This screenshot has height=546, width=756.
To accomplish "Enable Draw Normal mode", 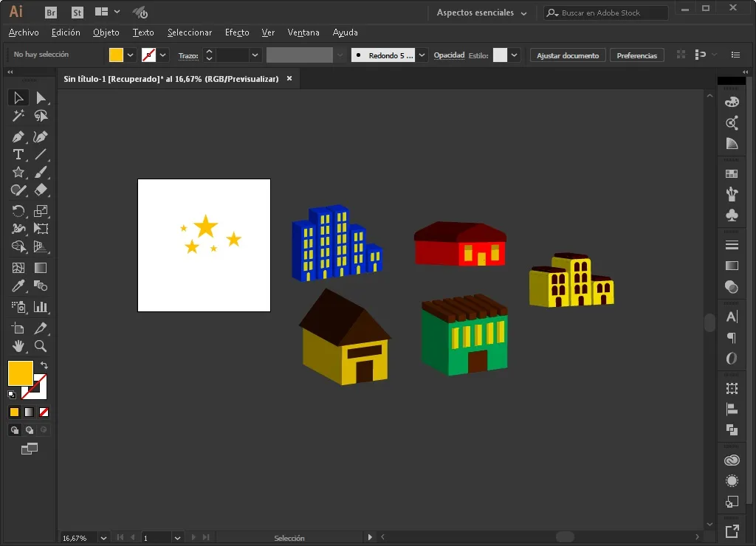I will [x=15, y=430].
